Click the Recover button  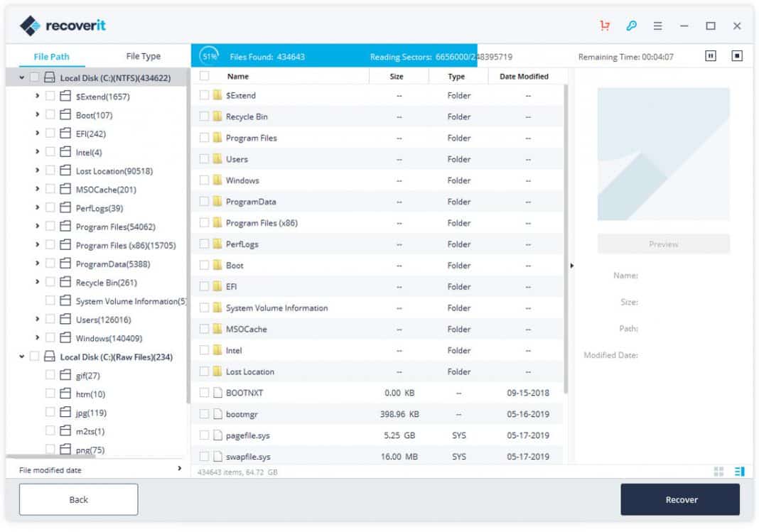click(x=681, y=499)
